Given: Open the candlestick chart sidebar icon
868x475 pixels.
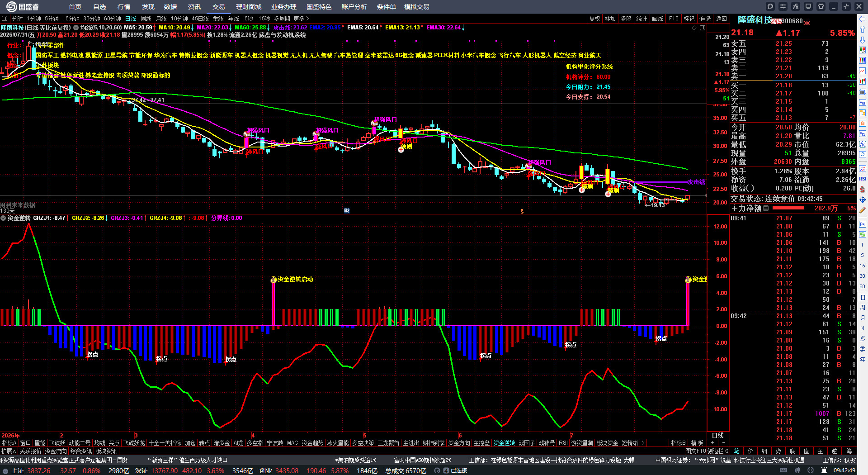Looking at the screenshot, I should (863, 81).
